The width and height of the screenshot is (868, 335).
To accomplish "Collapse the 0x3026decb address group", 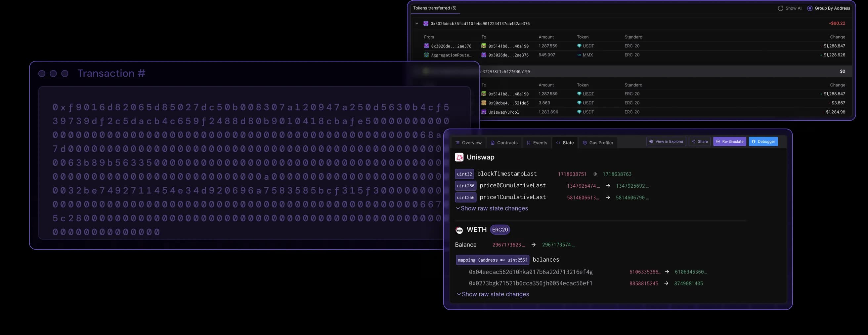I will tap(417, 23).
